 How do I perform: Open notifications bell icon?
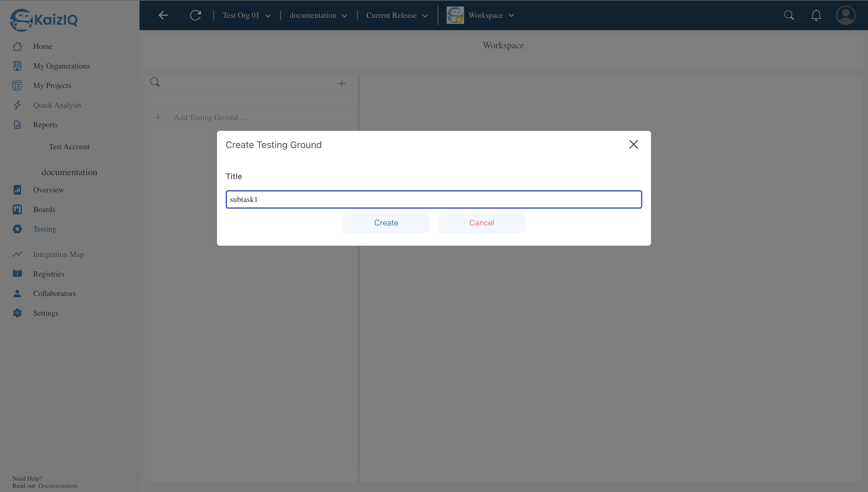pos(816,15)
